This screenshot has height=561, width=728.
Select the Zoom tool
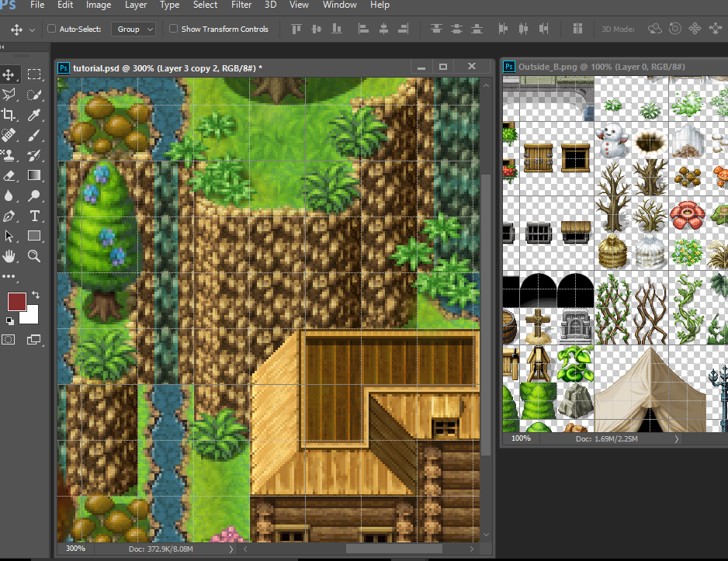coord(34,256)
